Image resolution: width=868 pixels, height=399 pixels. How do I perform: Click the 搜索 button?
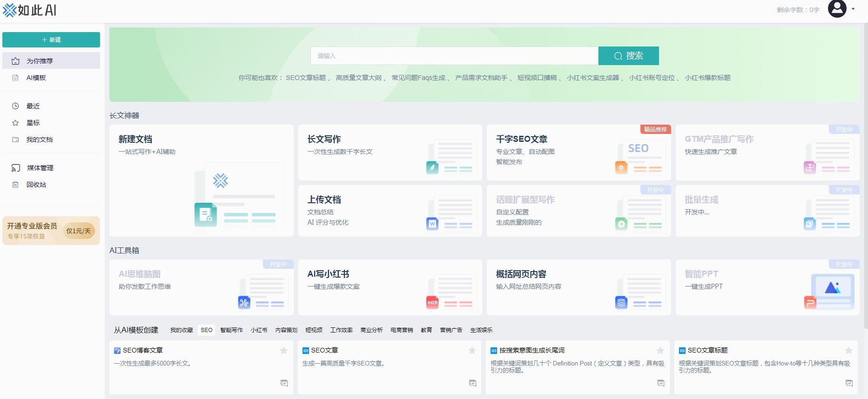[x=629, y=56]
